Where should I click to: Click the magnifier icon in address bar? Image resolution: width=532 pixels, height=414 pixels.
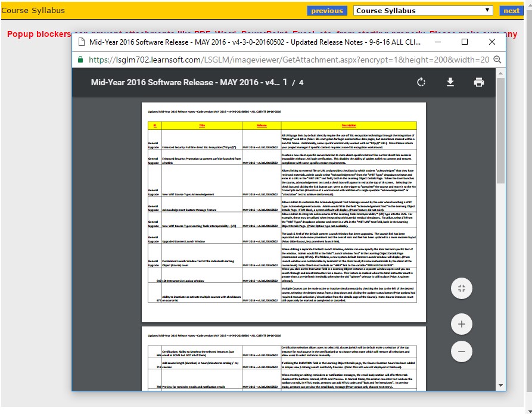pos(497,60)
